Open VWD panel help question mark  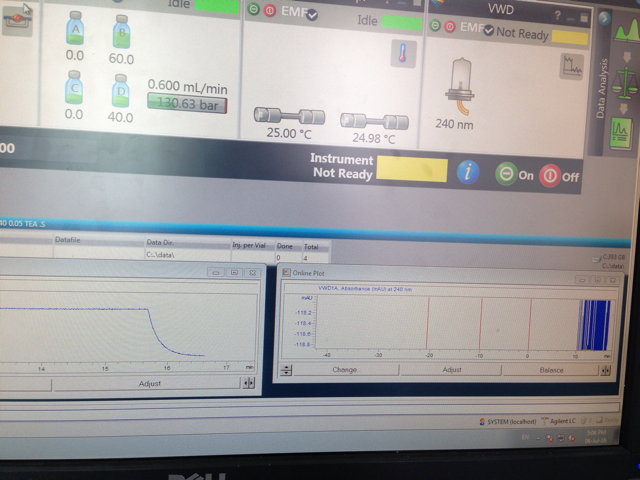click(557, 16)
